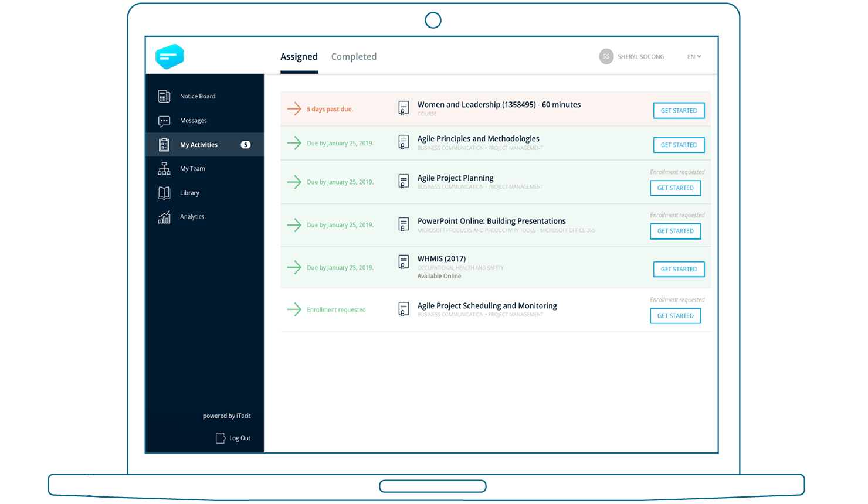The image size is (868, 504).
Task: Open Agile Principles and Methodologies title
Action: 479,139
